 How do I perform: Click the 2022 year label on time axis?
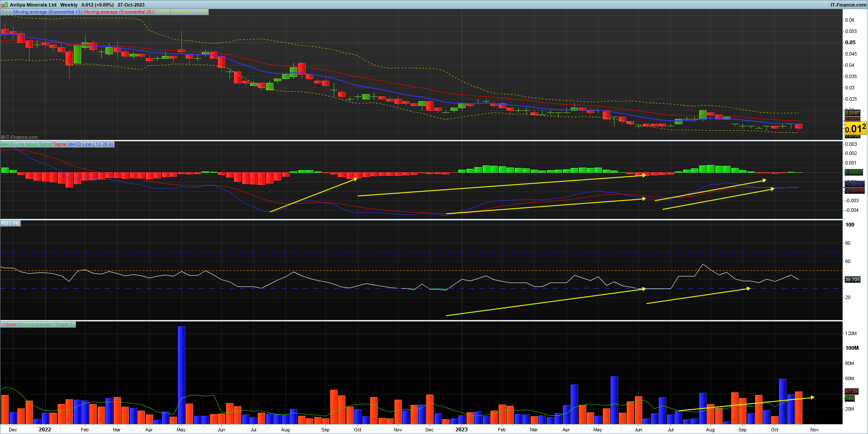(45, 430)
